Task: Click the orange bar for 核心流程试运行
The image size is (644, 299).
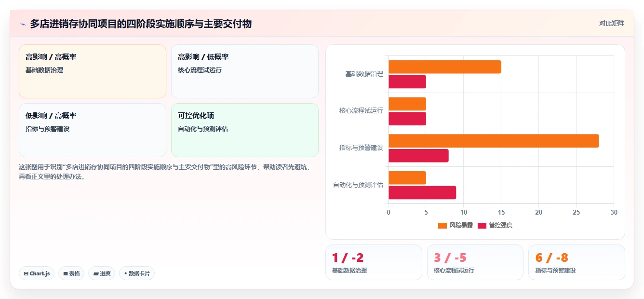Action: point(407,104)
